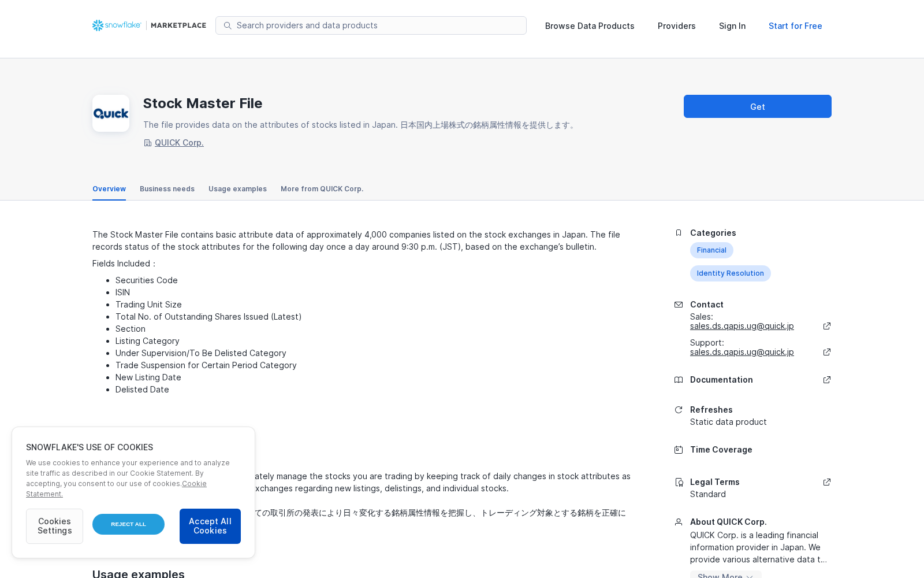Open Documentation external link icon

(x=827, y=380)
